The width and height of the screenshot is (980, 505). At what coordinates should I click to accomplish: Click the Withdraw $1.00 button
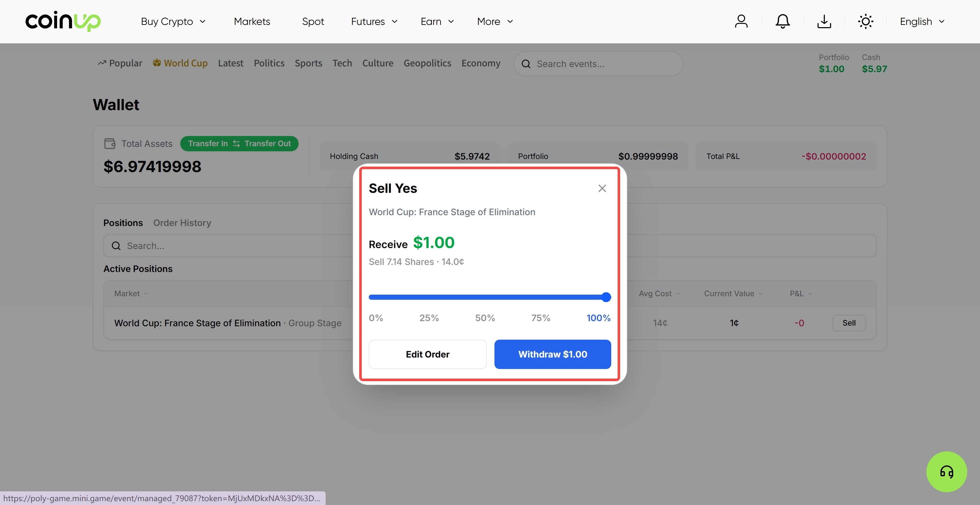click(553, 354)
